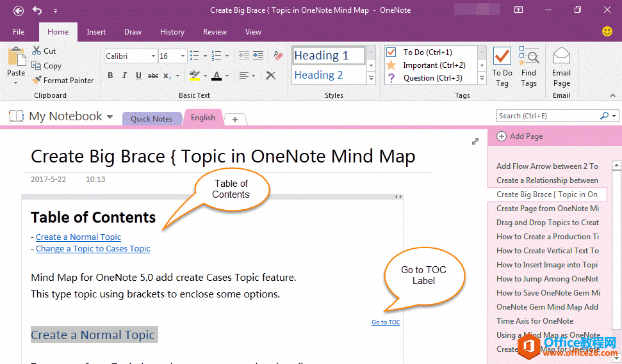Switch to the Insert ribbon tab
The height and width of the screenshot is (364, 622).
tap(96, 32)
